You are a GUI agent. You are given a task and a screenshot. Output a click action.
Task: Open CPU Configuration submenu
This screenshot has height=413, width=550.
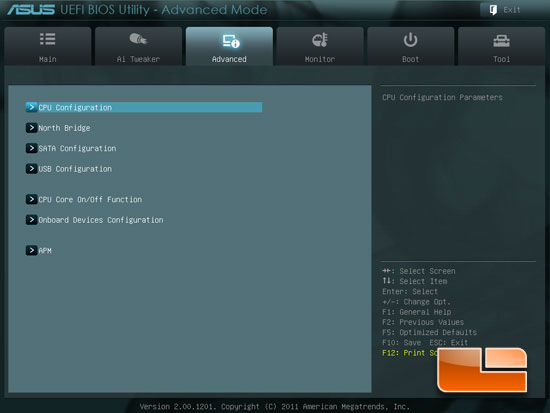pyautogui.click(x=144, y=107)
